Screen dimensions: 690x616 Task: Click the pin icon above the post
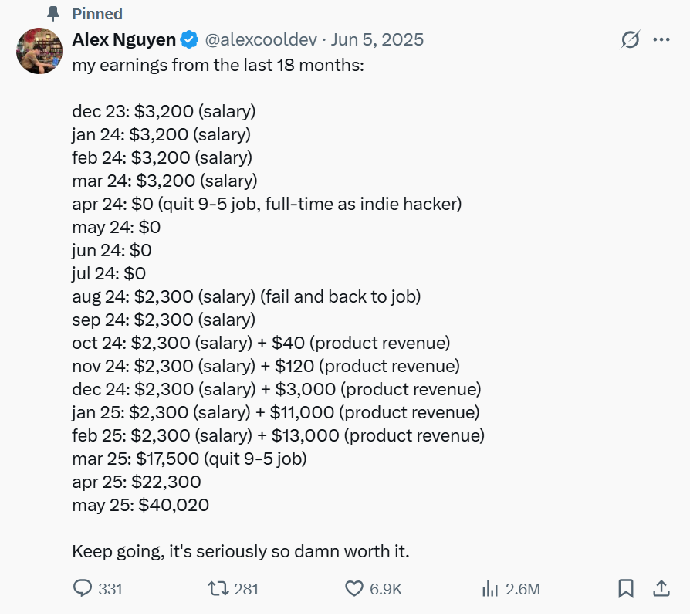[52, 14]
